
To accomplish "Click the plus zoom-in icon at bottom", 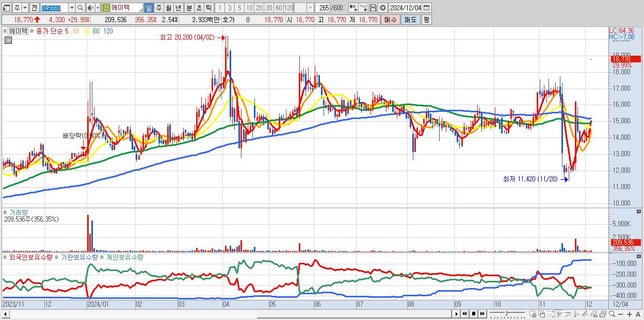I will 630,314.
